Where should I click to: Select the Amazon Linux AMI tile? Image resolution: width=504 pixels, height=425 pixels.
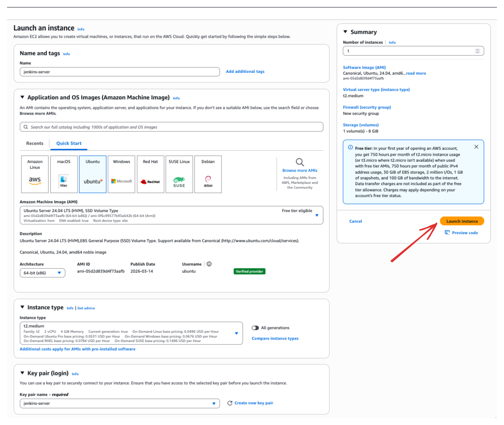(x=35, y=174)
